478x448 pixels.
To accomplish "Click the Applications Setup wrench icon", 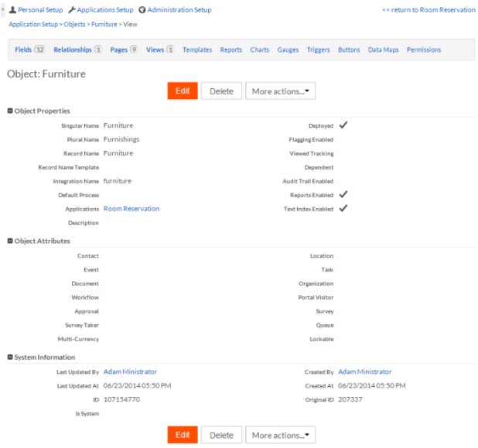I will (x=72, y=10).
